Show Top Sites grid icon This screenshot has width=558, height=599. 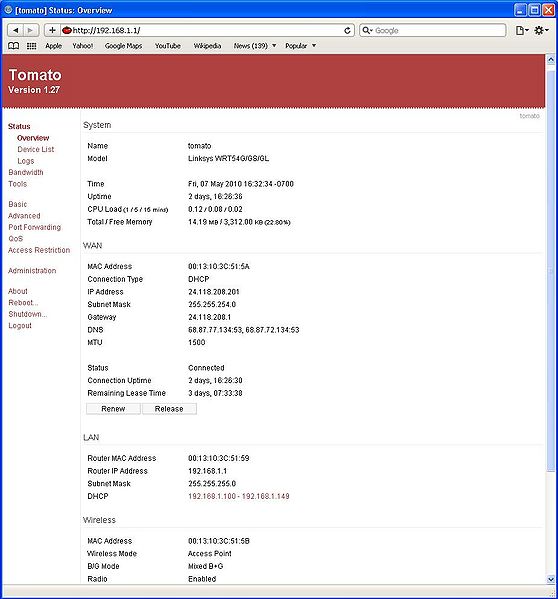coord(31,46)
